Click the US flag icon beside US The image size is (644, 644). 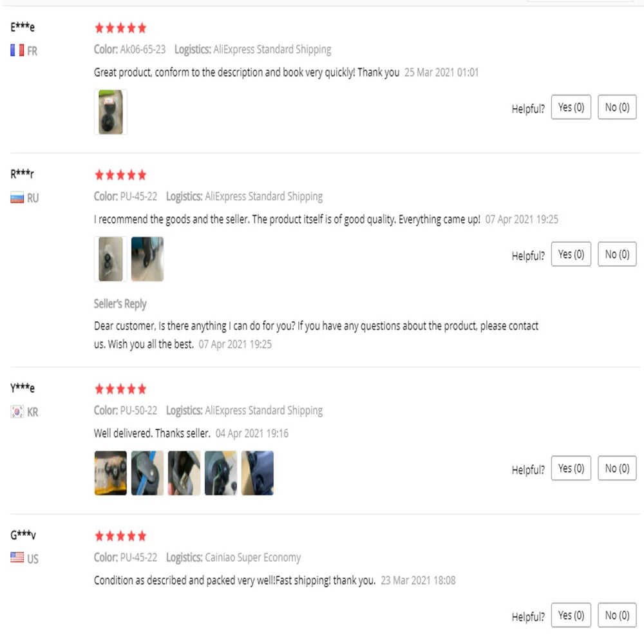pyautogui.click(x=17, y=558)
